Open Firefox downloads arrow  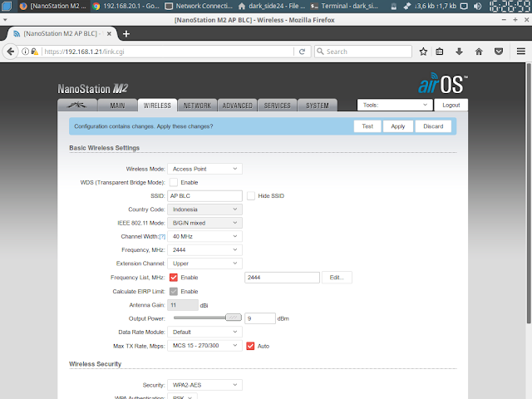coord(459,52)
